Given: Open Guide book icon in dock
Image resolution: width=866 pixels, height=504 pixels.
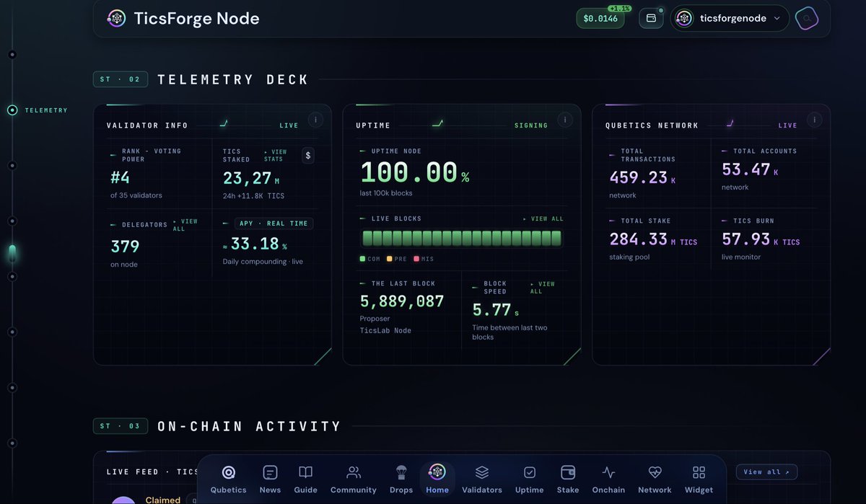Looking at the screenshot, I should click(x=306, y=479).
